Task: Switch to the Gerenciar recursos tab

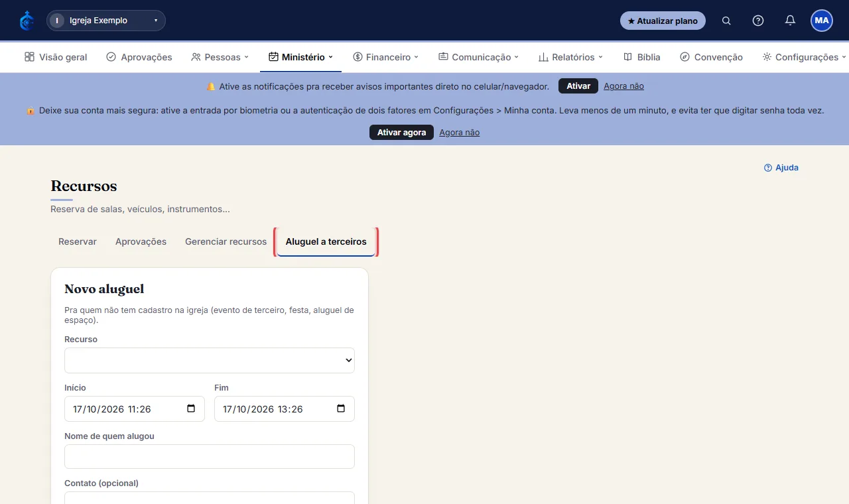Action: (x=226, y=241)
